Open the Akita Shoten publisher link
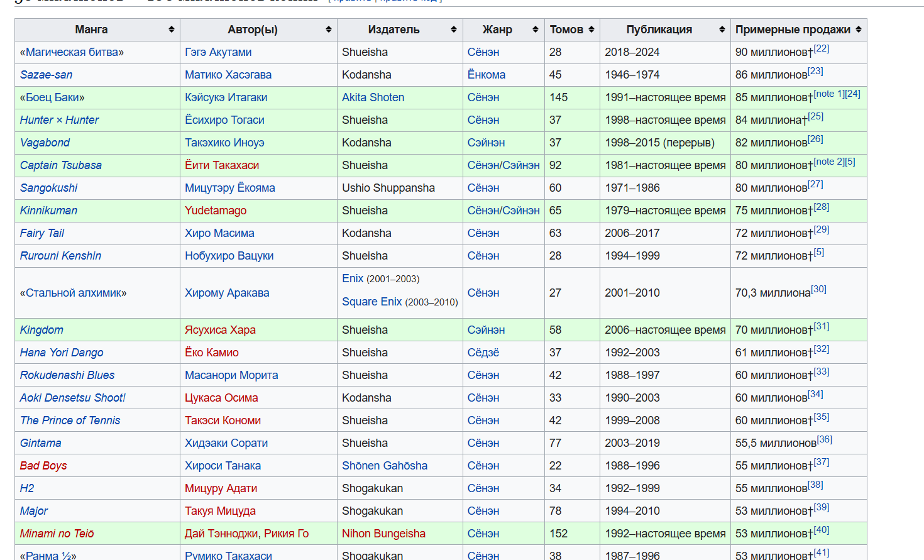This screenshot has width=924, height=560. (373, 97)
